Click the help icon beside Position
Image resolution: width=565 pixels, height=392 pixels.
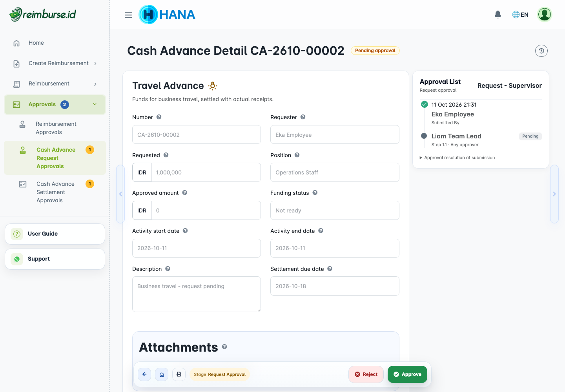[x=297, y=155]
